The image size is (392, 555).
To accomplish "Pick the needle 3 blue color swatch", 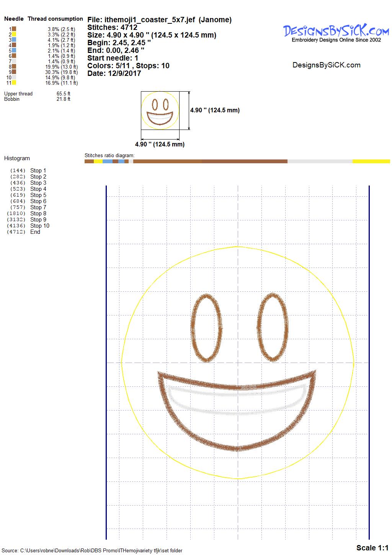I will (14, 39).
